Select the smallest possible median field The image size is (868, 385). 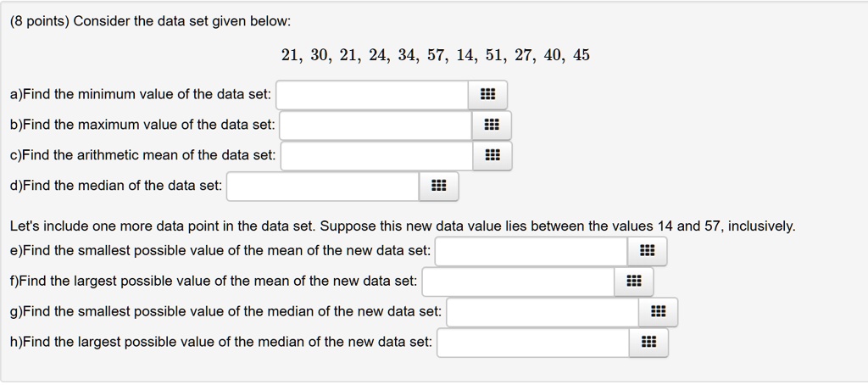[542, 312]
